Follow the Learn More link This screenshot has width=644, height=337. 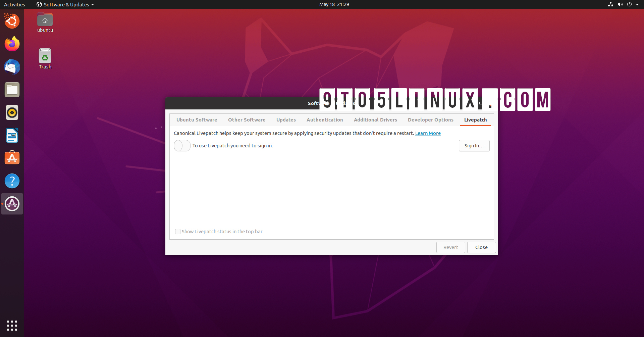tap(428, 133)
